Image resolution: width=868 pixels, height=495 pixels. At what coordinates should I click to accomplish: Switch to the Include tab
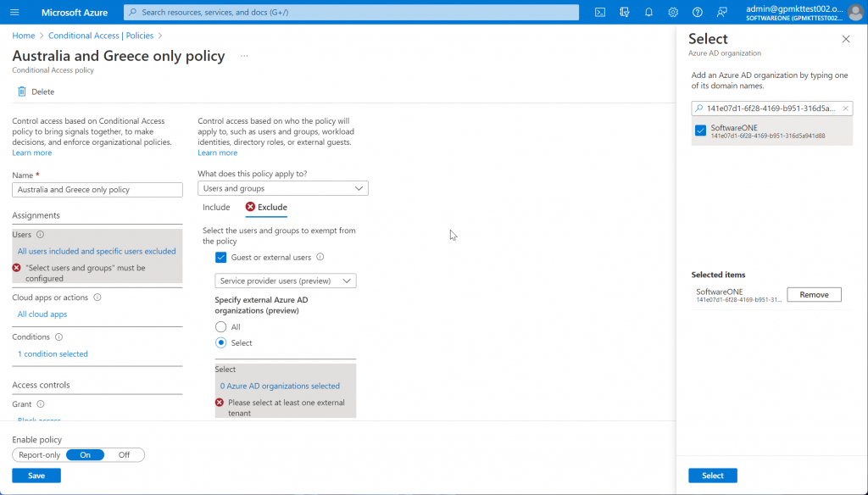tap(216, 207)
